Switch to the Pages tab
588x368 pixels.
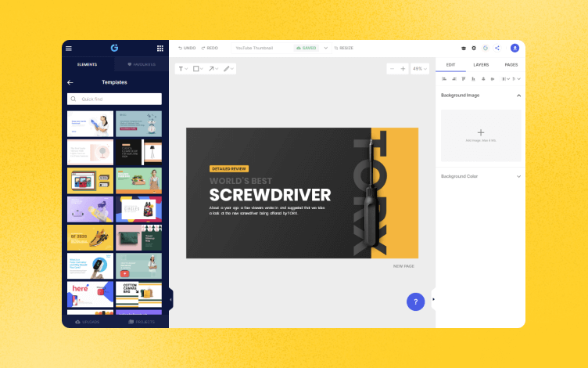click(x=511, y=65)
